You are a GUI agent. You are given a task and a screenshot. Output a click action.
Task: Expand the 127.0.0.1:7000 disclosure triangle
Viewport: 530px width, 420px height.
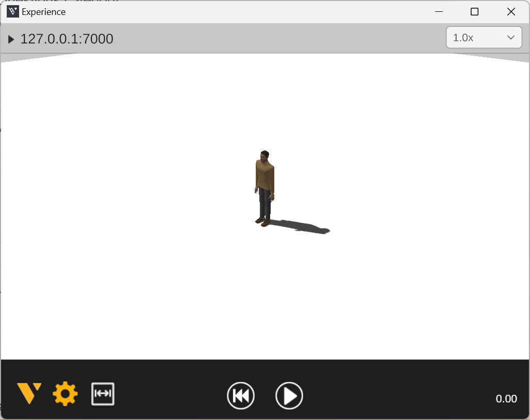click(x=11, y=39)
